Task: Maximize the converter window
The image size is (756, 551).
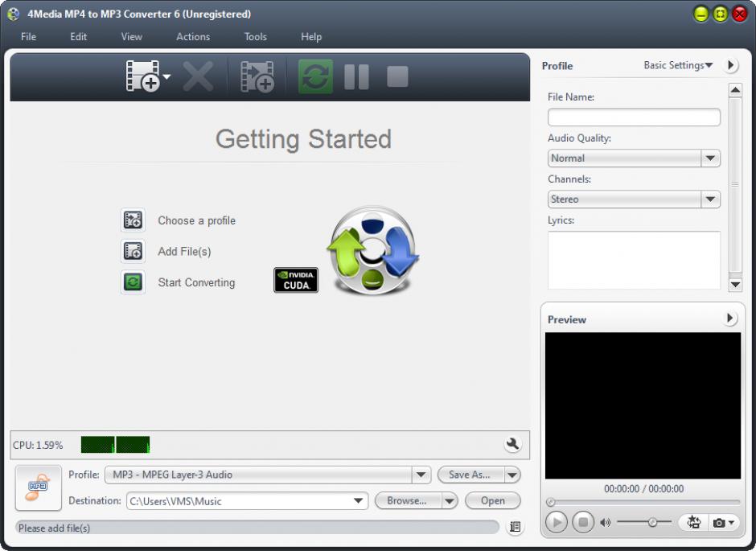Action: [720, 14]
